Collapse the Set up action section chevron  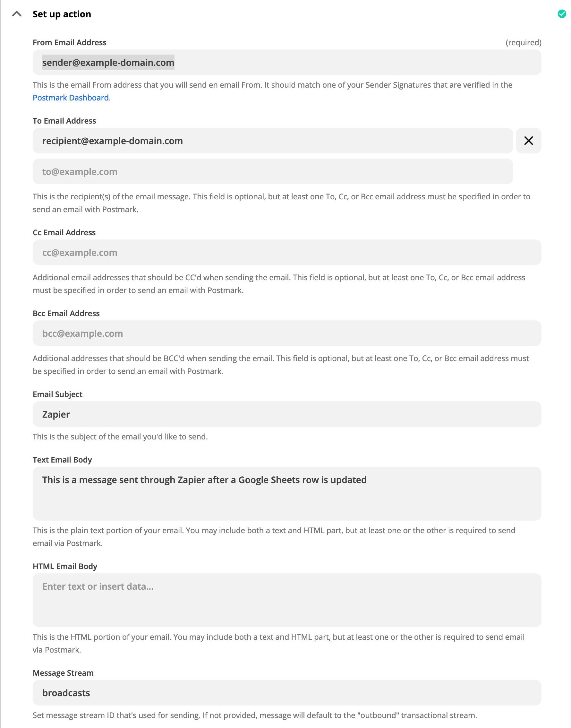tap(17, 14)
